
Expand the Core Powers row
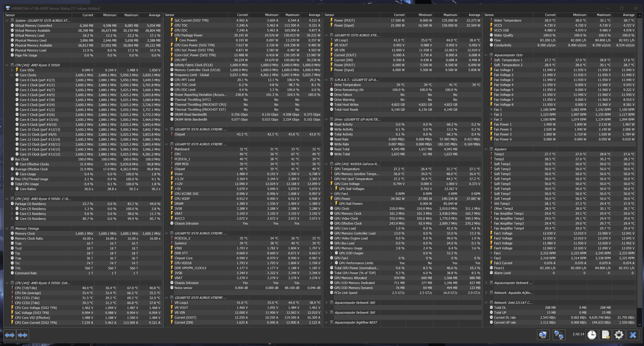pos(171,40)
